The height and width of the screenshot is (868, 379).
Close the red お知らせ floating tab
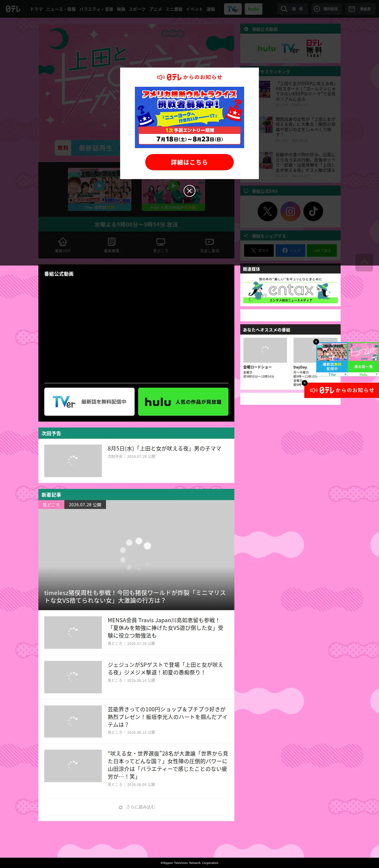point(305,383)
